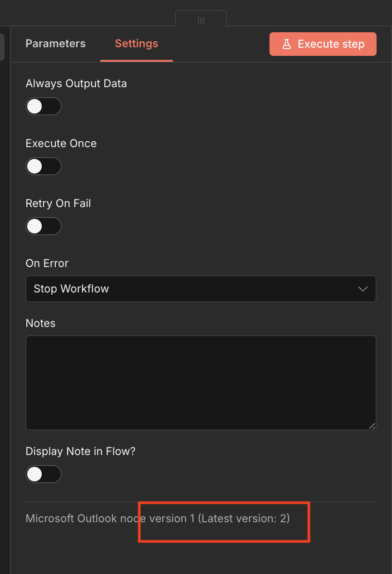Turn on the Execute Once toggle
Viewport: 392px width, 574px height.
pos(43,166)
